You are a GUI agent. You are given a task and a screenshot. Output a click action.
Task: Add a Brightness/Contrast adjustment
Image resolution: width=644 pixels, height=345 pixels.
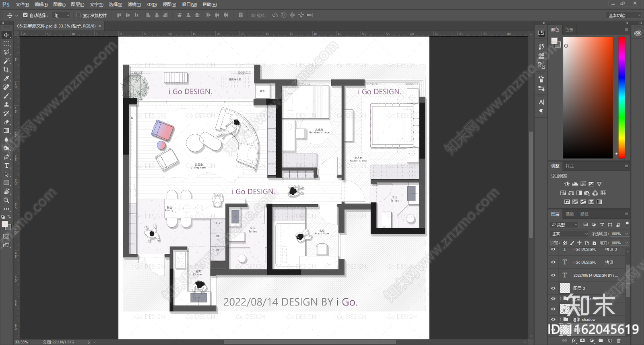(567, 184)
